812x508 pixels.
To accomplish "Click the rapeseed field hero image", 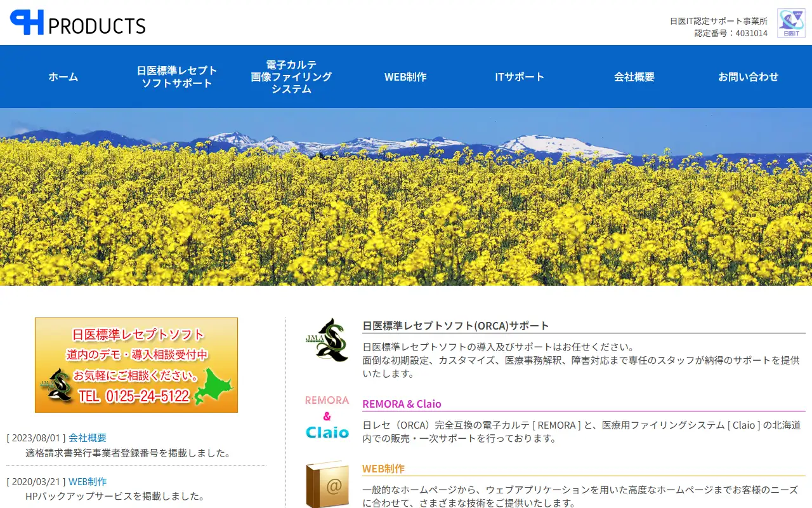I will click(406, 197).
